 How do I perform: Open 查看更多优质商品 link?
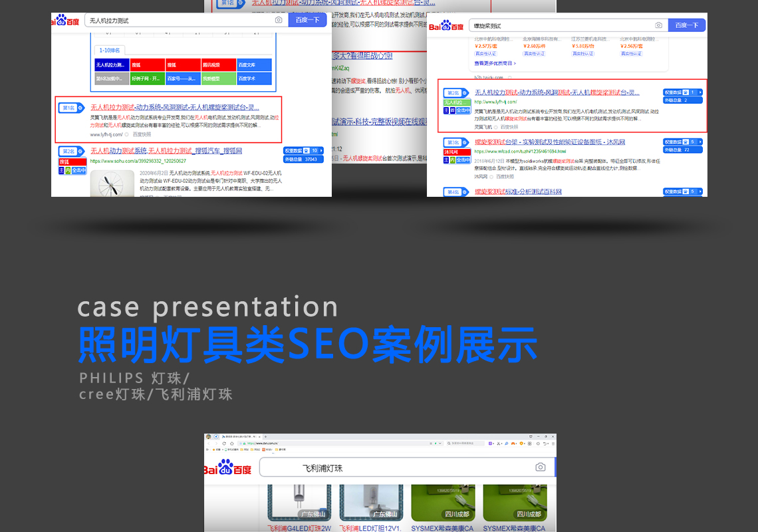(x=495, y=64)
